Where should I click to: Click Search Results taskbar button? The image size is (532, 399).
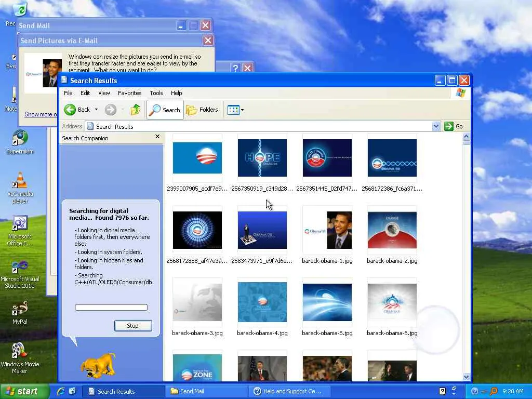pos(123,391)
